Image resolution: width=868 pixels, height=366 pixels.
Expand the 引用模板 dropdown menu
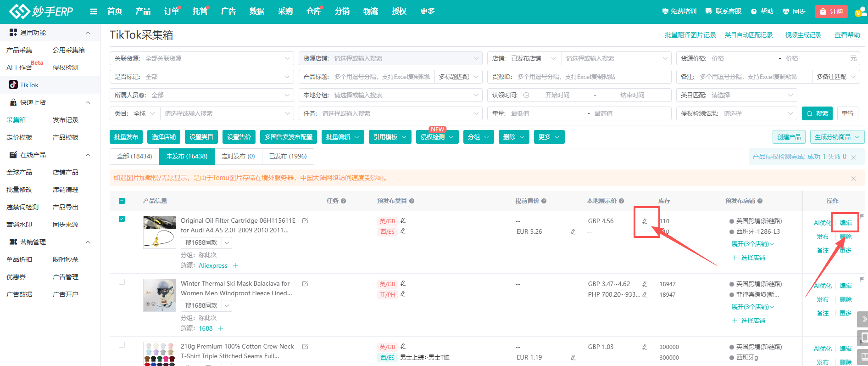coord(390,137)
